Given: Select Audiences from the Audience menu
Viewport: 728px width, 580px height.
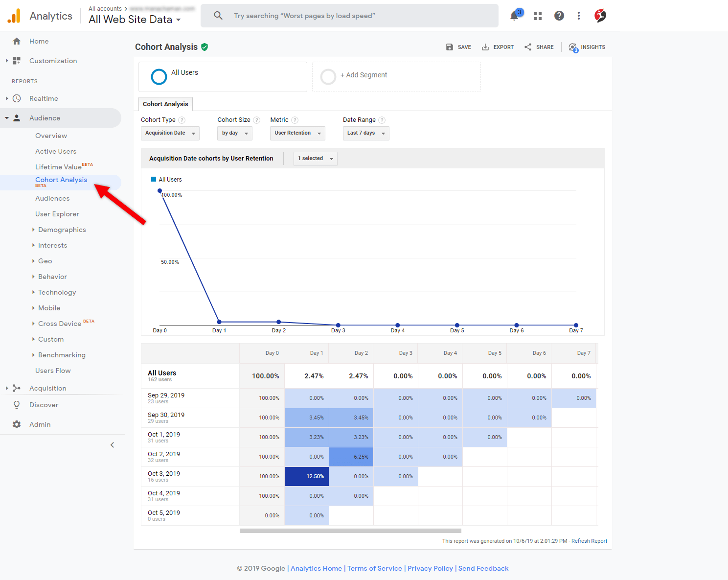Looking at the screenshot, I should point(52,198).
